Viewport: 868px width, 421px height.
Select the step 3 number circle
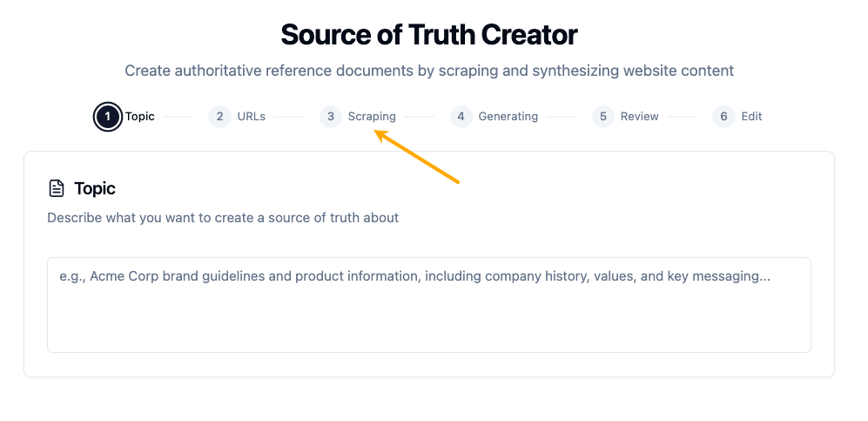point(331,117)
